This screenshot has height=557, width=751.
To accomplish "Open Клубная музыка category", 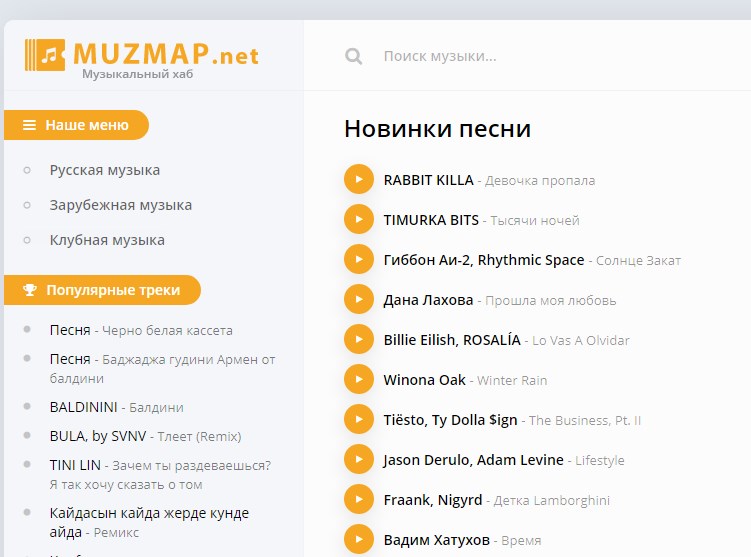I will (x=107, y=240).
